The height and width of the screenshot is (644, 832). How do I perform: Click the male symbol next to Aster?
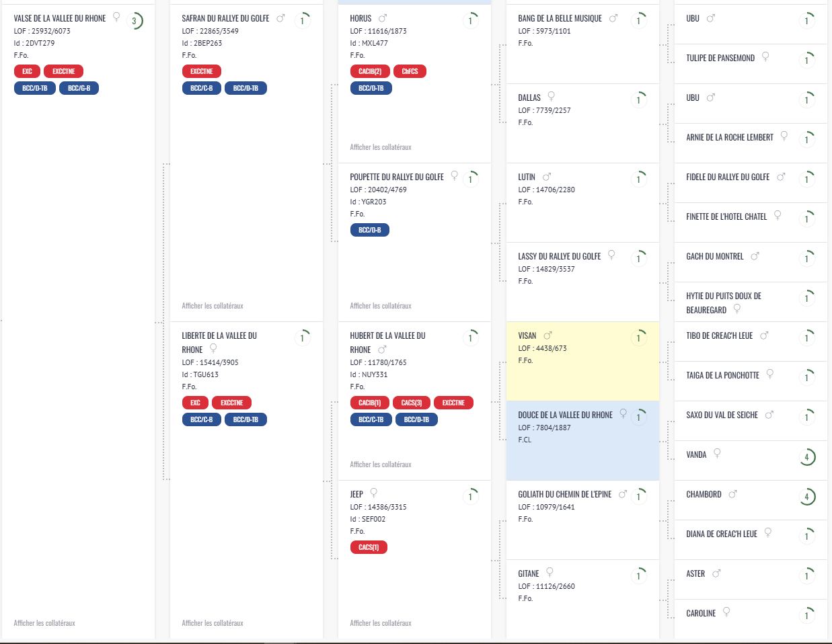point(716,573)
